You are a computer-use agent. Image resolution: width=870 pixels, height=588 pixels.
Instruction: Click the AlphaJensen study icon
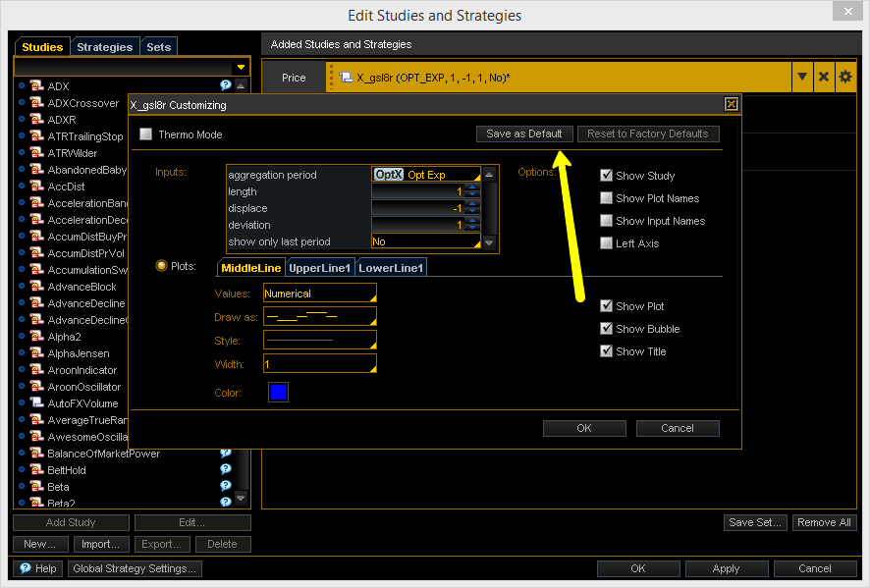pyautogui.click(x=36, y=353)
